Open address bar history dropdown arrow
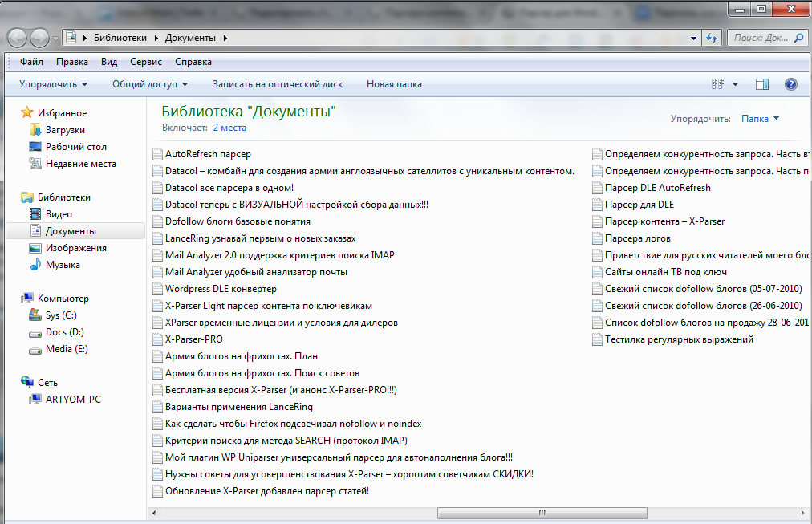 693,39
